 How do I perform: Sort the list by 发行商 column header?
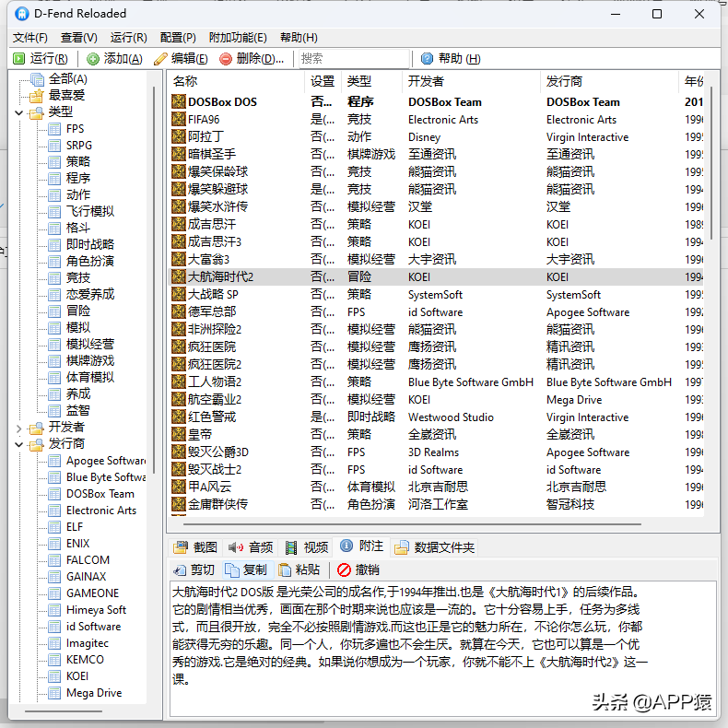tap(610, 81)
